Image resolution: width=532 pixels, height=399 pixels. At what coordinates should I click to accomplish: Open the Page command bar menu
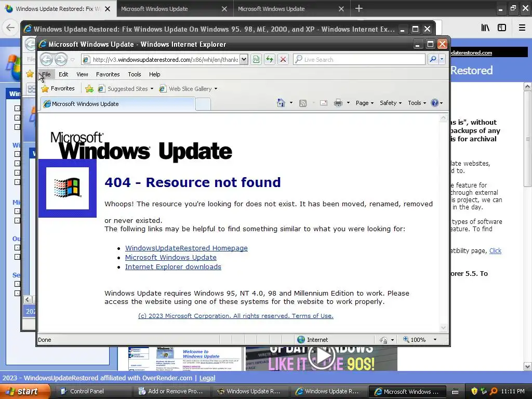[x=364, y=103]
